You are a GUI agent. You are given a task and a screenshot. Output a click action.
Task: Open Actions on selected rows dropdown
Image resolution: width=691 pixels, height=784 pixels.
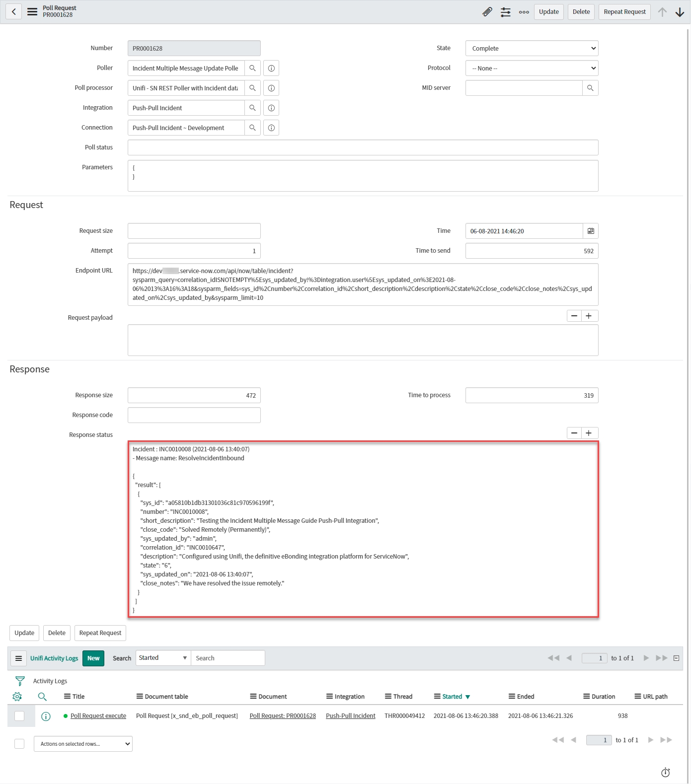(x=83, y=744)
